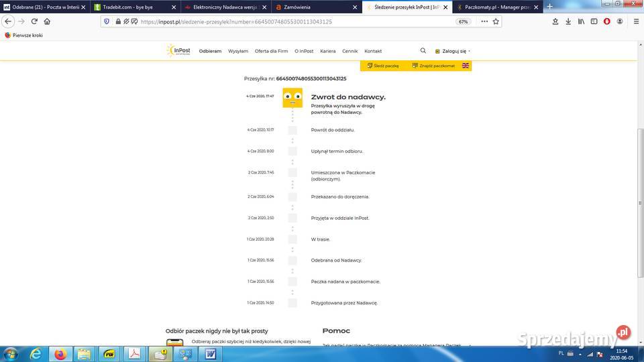This screenshot has height=362, width=644.
Task: Click Odebrana od Nadawcy status
Action: point(336,261)
